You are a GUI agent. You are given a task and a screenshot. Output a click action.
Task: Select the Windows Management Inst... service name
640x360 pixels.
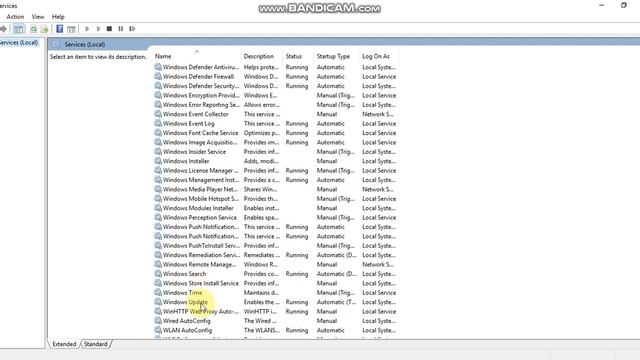pos(201,180)
